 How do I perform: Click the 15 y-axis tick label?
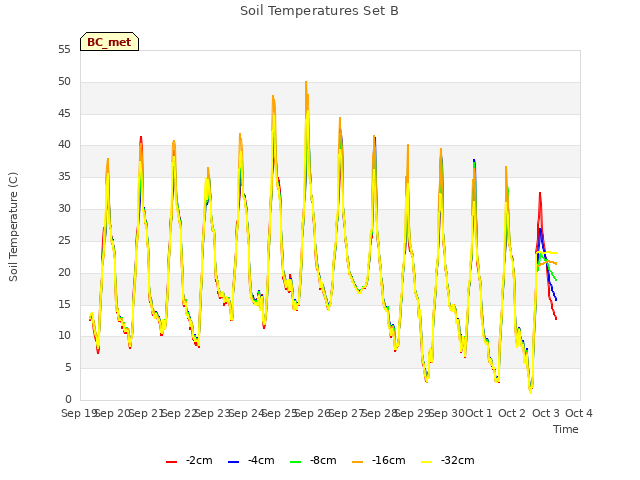tap(64, 304)
